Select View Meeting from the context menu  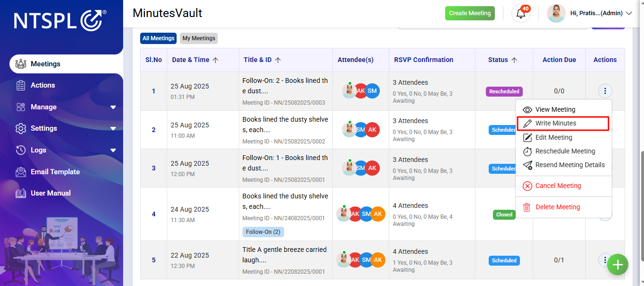[x=563, y=109]
